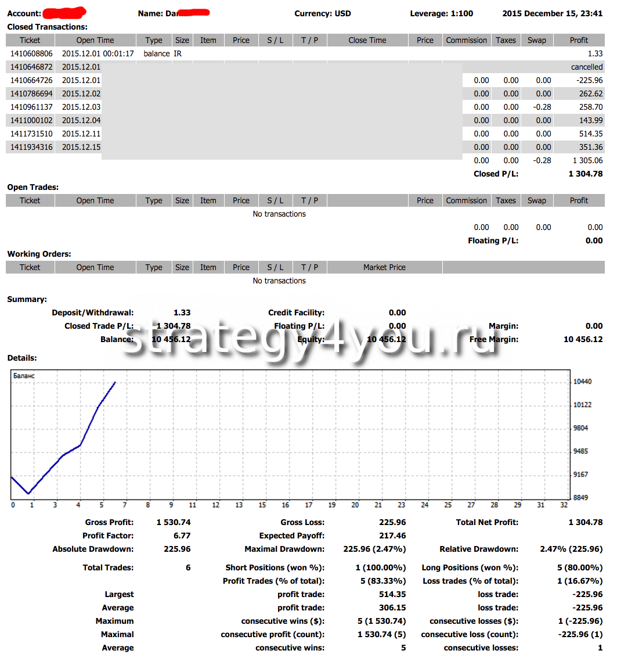This screenshot has width=617, height=672.
Task: Click the Close Time column header
Action: [x=367, y=40]
